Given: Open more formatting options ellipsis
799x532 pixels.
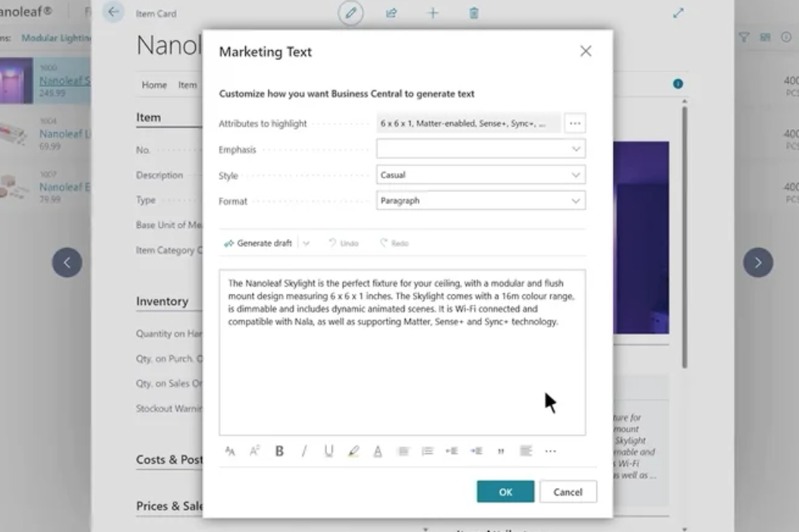Looking at the screenshot, I should [550, 451].
